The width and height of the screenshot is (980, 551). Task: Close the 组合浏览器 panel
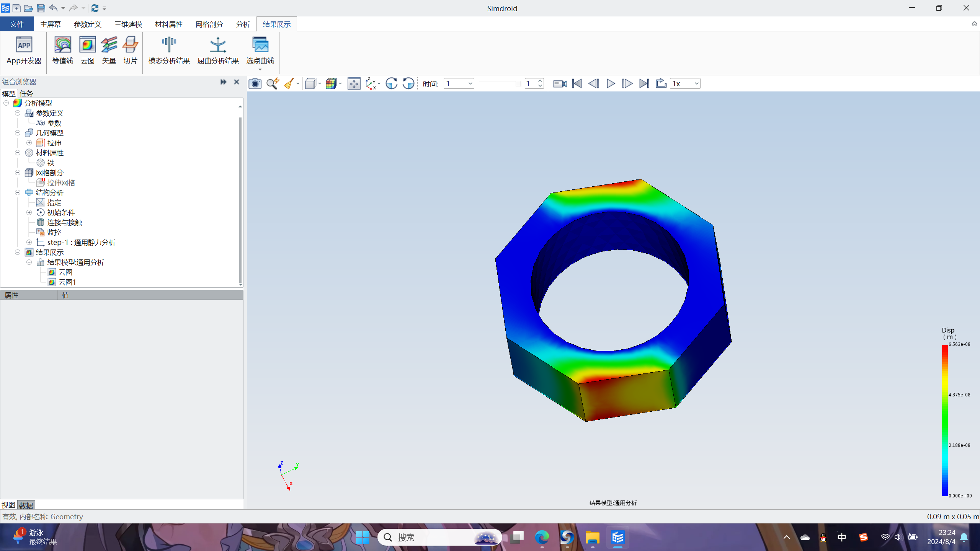click(x=237, y=82)
